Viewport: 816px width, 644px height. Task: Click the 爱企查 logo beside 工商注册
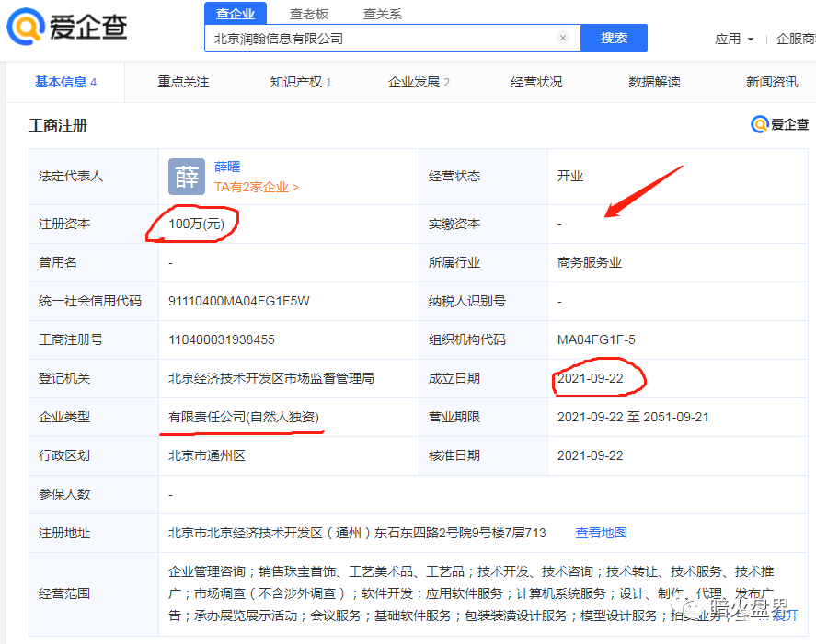point(779,124)
